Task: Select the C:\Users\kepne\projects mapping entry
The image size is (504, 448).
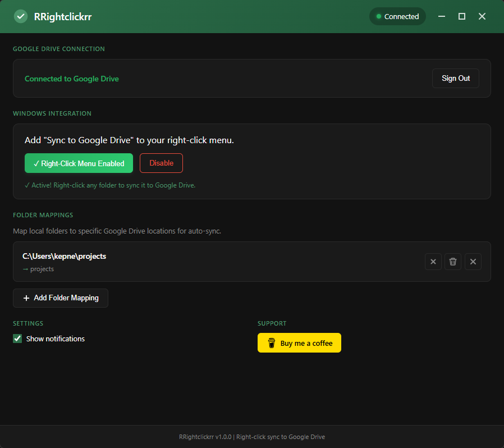Action: point(64,255)
